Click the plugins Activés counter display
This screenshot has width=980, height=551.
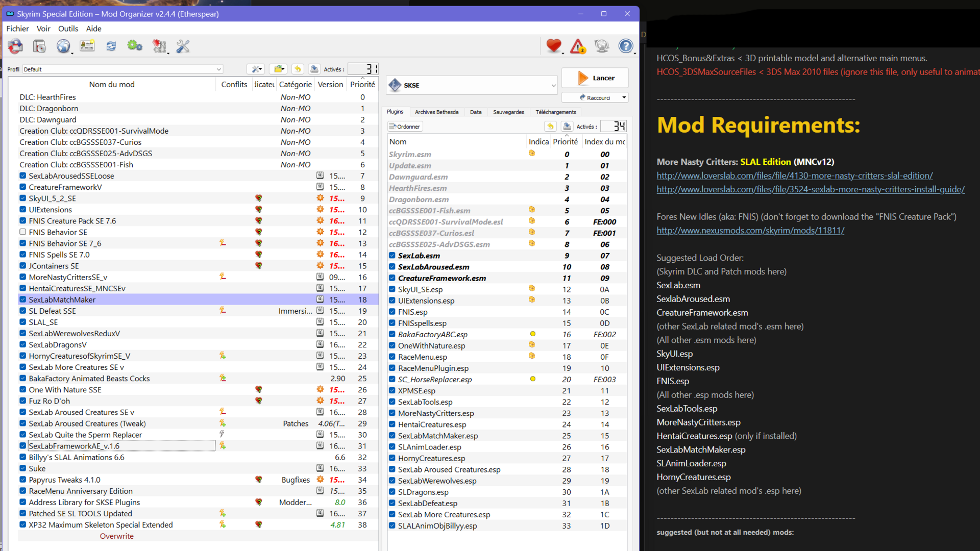(614, 126)
